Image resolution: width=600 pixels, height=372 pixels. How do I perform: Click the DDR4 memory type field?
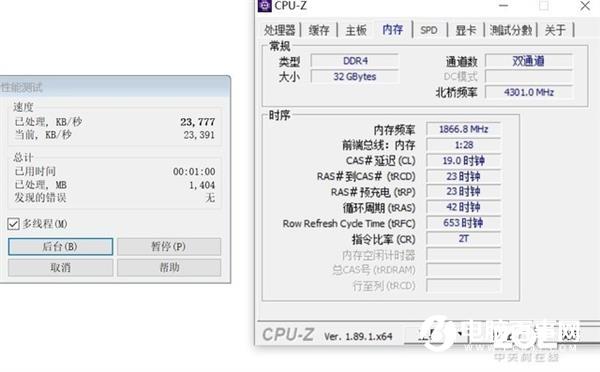click(x=355, y=61)
